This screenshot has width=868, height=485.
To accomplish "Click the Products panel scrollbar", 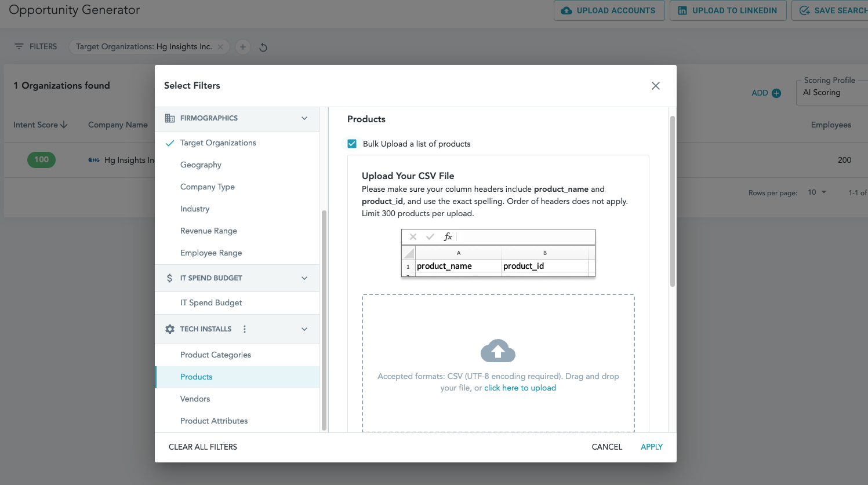I will [673, 201].
